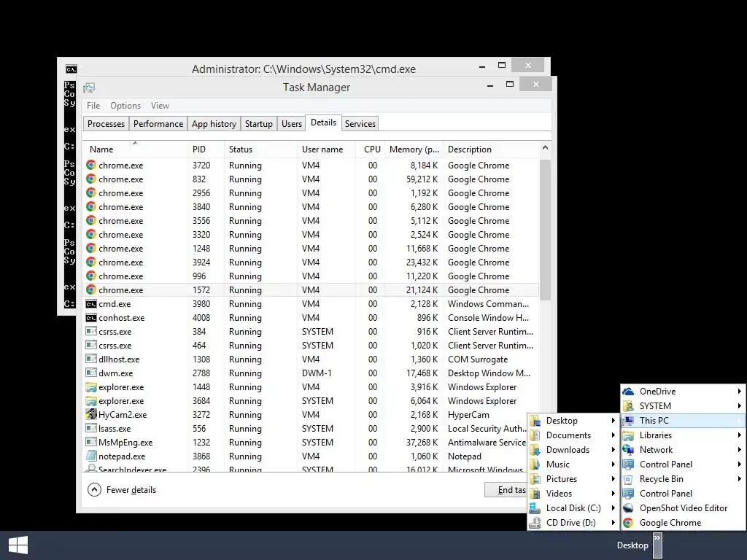Image resolution: width=747 pixels, height=560 pixels.
Task: Click the MsMpEng.exe process icon
Action: click(91, 442)
